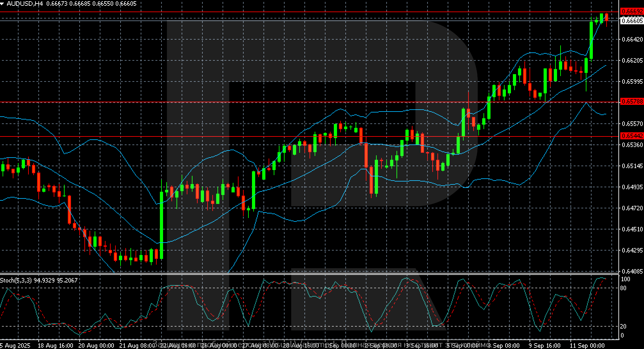
Task: Click the AUDUSD,H4 chart symbol label
Action: (x=25, y=4)
